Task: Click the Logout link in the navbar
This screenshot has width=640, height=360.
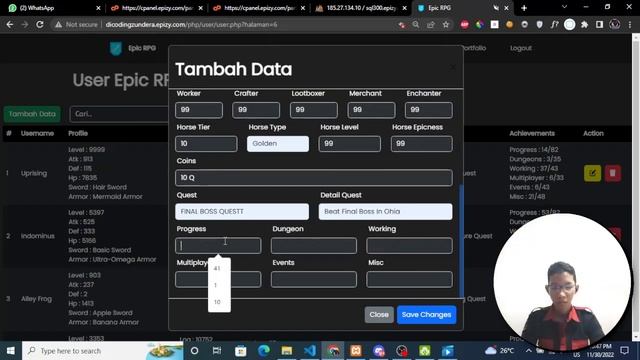Action: click(x=520, y=48)
